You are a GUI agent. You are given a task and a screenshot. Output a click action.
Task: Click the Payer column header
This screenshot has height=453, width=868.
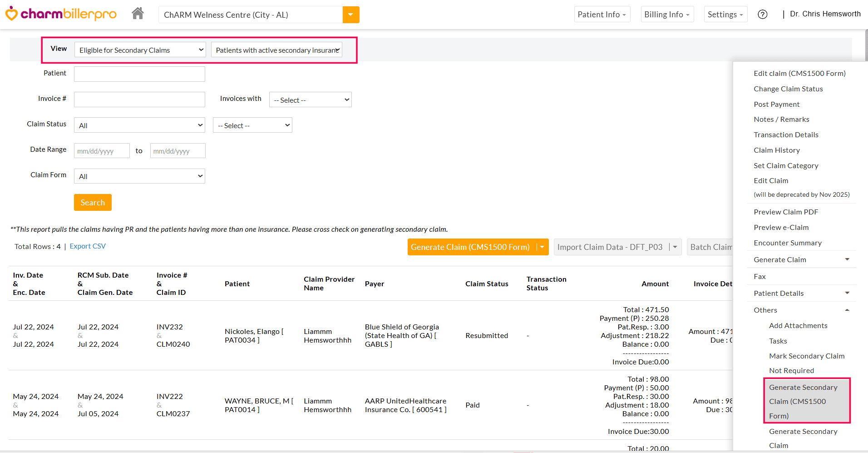click(375, 284)
